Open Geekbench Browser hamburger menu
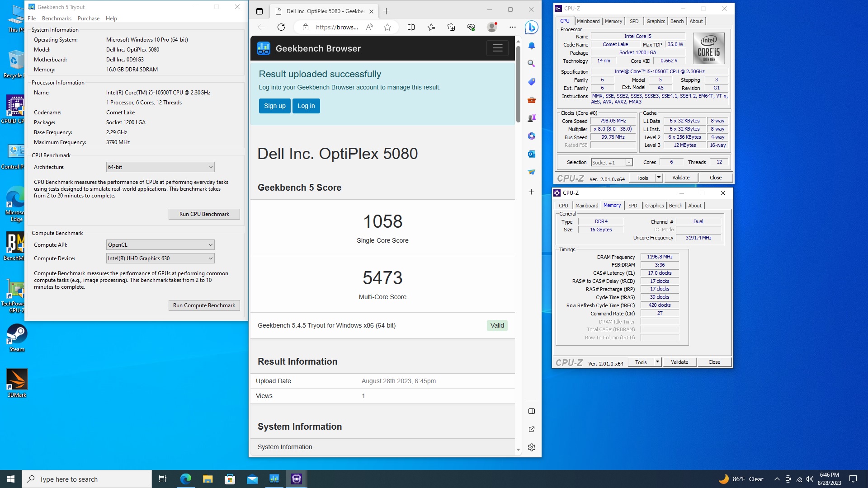Viewport: 868px width, 488px height. (497, 48)
